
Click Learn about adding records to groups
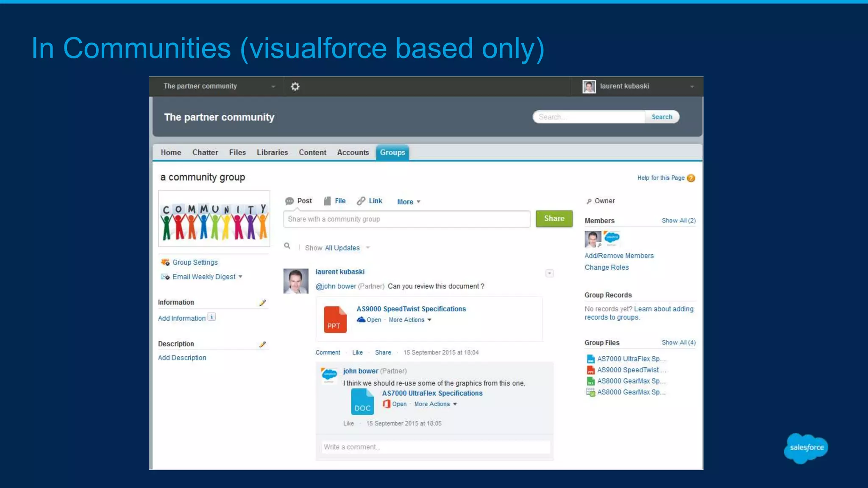(x=639, y=313)
